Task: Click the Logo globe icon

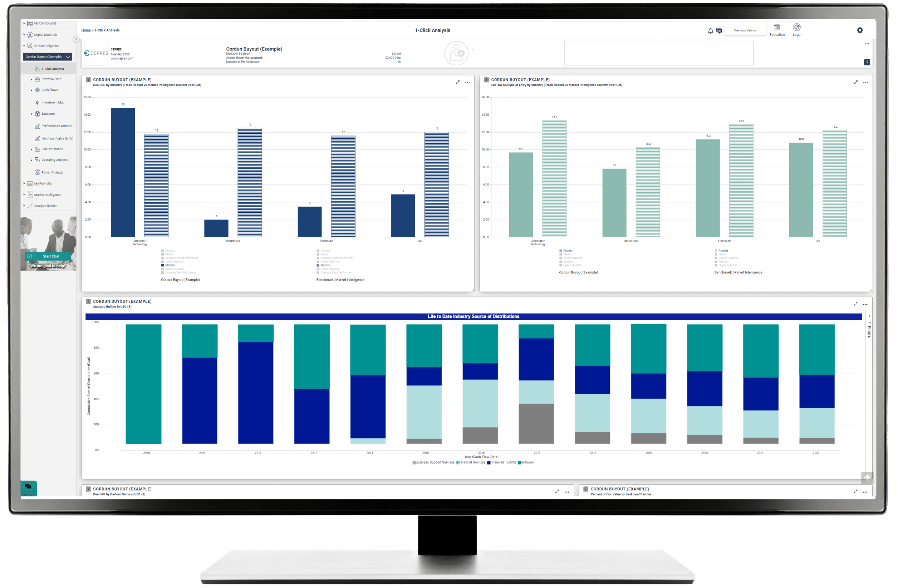Action: click(x=796, y=27)
